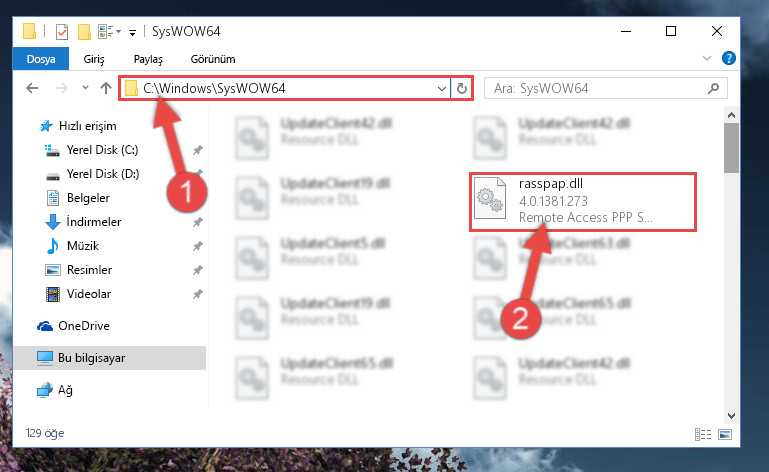Navigate up one folder level arrow
The width and height of the screenshot is (769, 472).
tap(106, 88)
